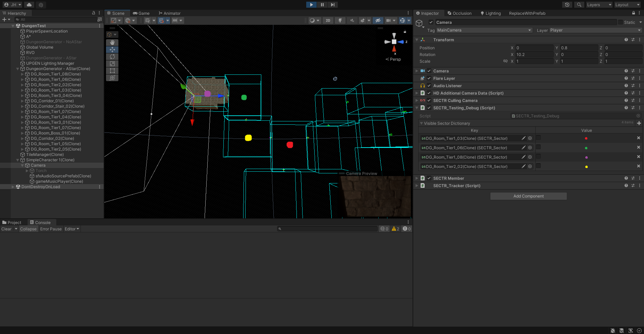Click the Add Component button
This screenshot has width=644, height=334.
[x=528, y=196]
